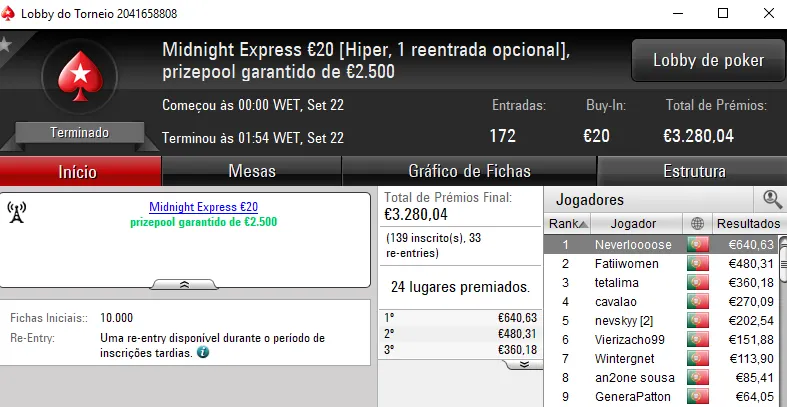Viewport: 787px width, 407px height.
Task: Click Portugal flag next to Neverloooose
Action: pyautogui.click(x=696, y=245)
